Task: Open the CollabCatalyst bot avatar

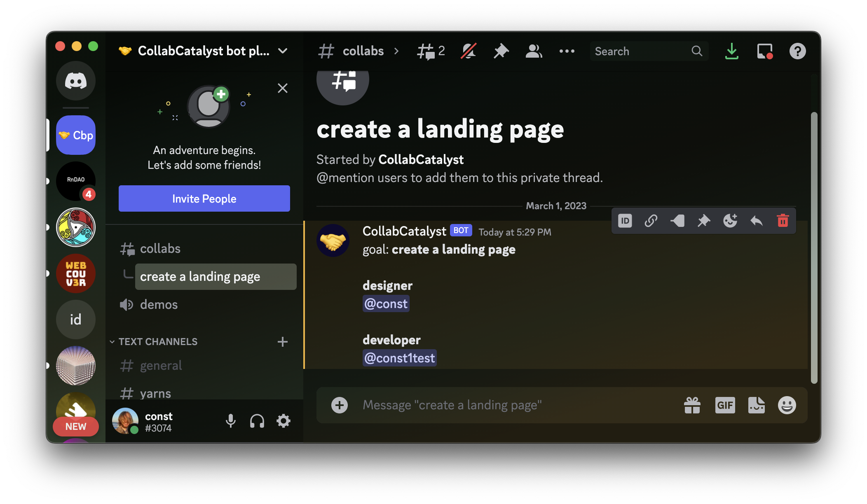Action: click(333, 240)
